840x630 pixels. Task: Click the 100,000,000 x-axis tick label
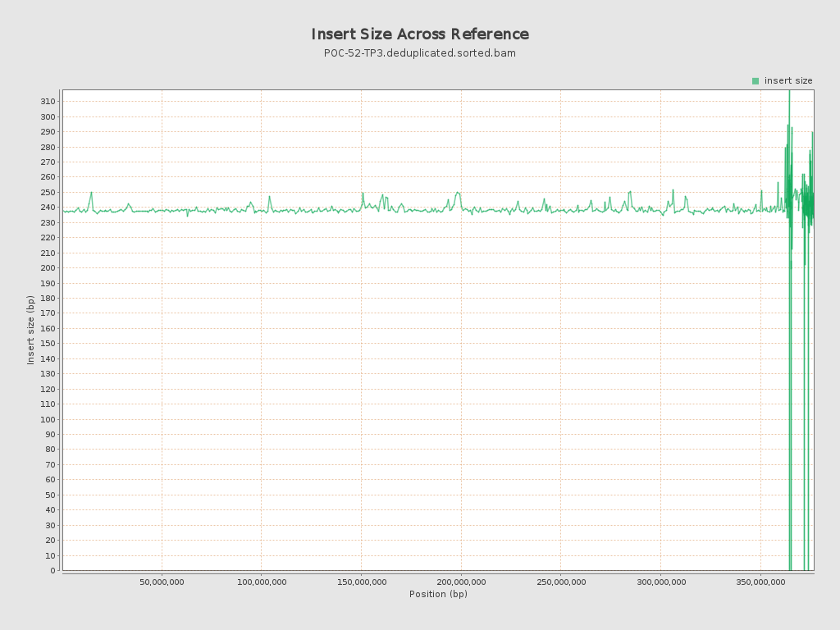point(262,582)
